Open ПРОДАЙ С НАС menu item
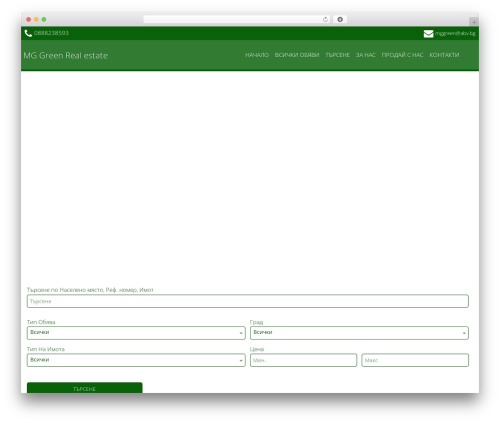The image size is (500, 423). pyautogui.click(x=402, y=55)
